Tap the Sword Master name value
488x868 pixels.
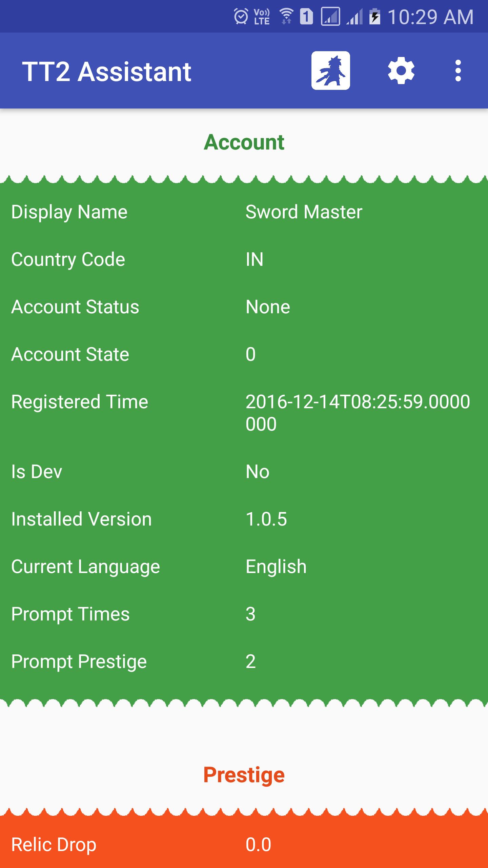pyautogui.click(x=304, y=212)
